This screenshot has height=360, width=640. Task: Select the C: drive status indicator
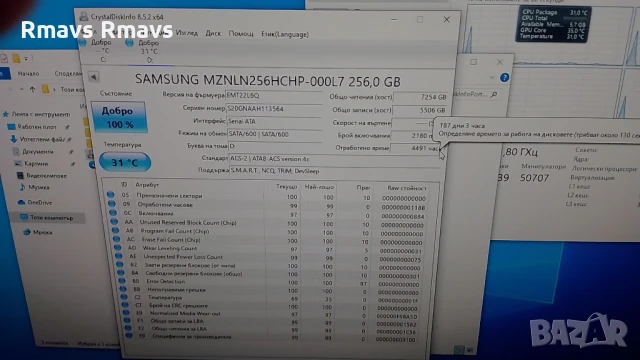(x=97, y=51)
